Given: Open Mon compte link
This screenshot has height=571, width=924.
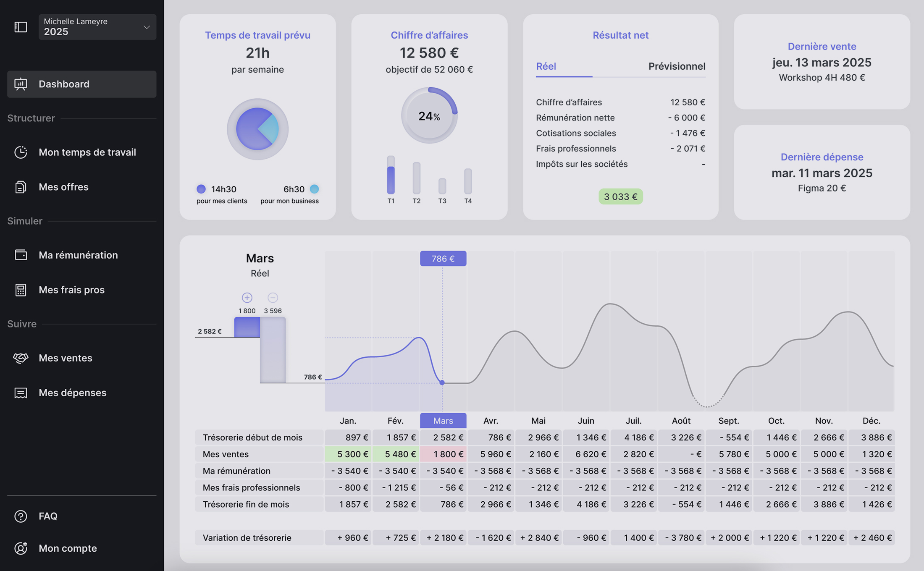Looking at the screenshot, I should point(67,548).
